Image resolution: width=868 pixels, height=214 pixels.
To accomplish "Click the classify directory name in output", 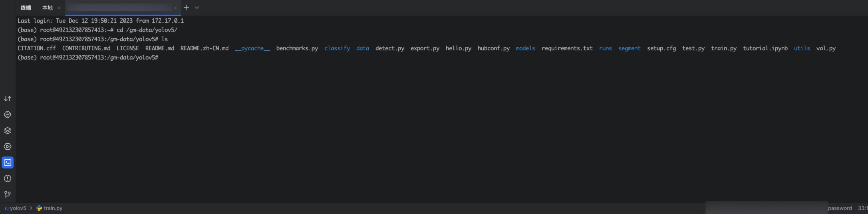I will click(x=337, y=48).
